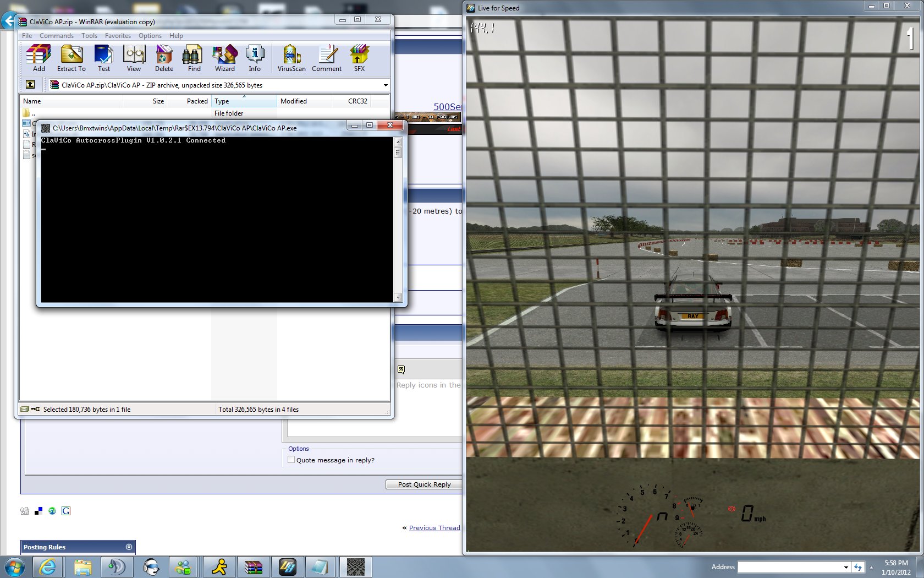The height and width of the screenshot is (578, 924).
Task: Collapse the Posting Rules section
Action: coord(129,547)
